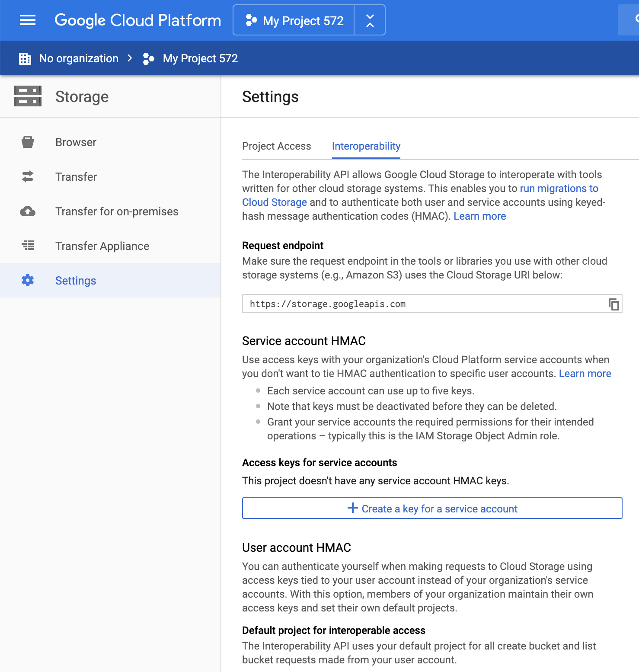Open the hamburger navigation menu
639x672 pixels.
point(28,20)
